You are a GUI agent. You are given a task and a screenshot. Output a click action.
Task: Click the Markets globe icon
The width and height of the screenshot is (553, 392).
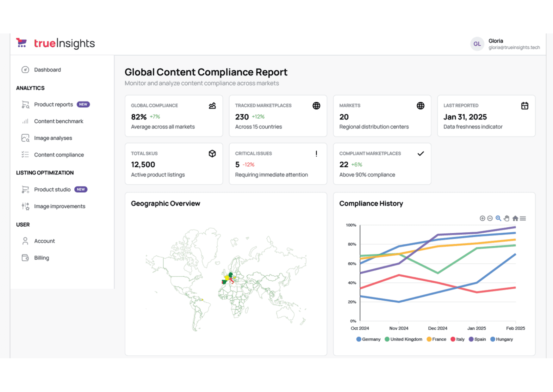pyautogui.click(x=420, y=106)
